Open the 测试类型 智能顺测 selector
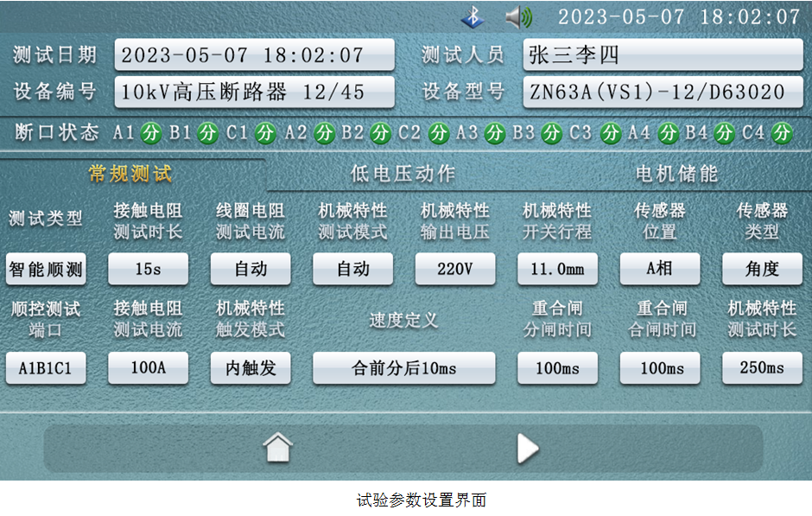 tap(46, 269)
